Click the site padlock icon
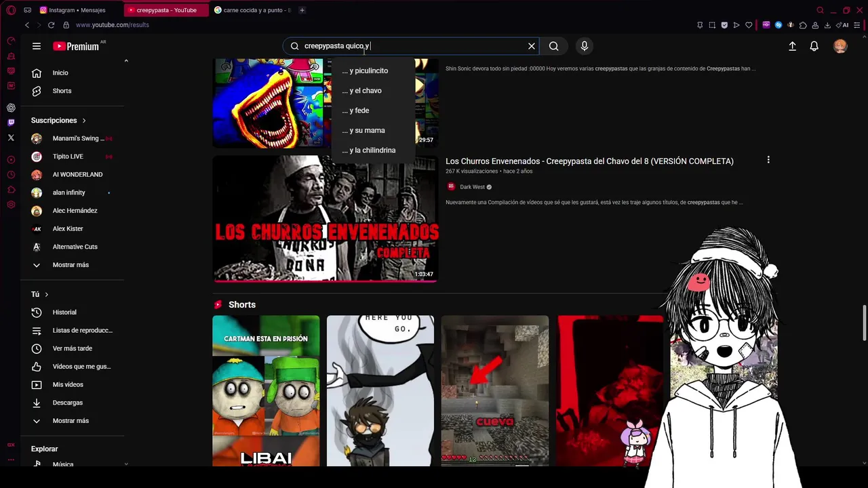868x488 pixels. tap(66, 25)
